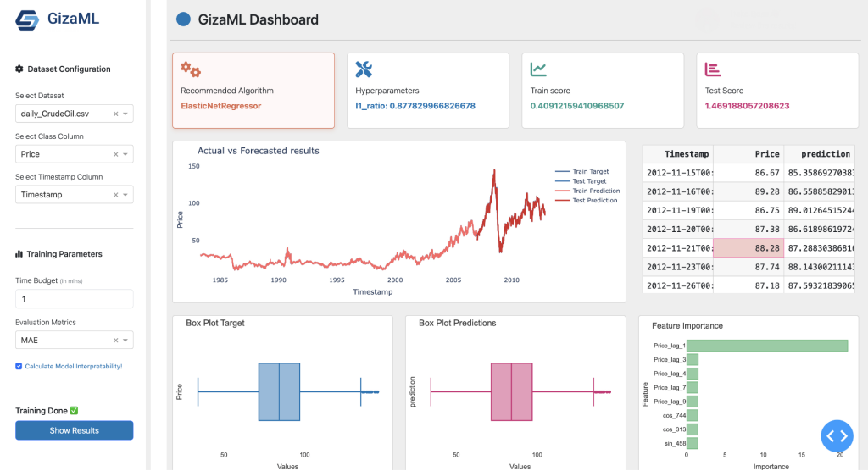Click the blue code brackets floating button
Screen dimensions: 868x471
(837, 436)
